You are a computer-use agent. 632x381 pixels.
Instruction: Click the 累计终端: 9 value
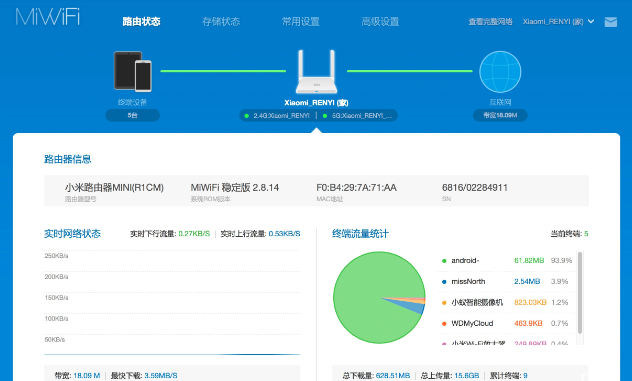click(x=509, y=375)
